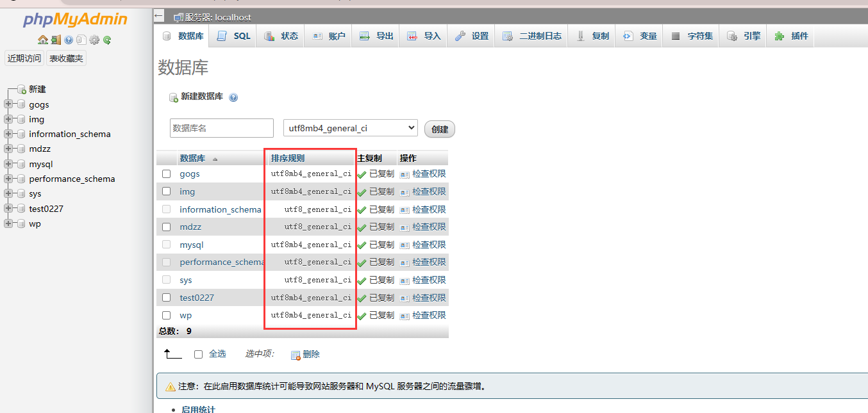Open phpMyAdmin documentation question-mark icon in sidebar
The height and width of the screenshot is (413, 868).
(x=69, y=40)
